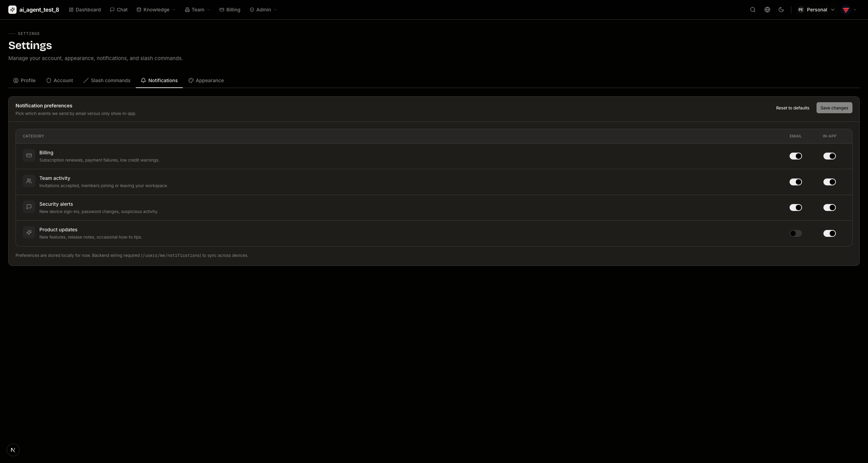Turn off Team activity in-app toggle

pos(829,182)
